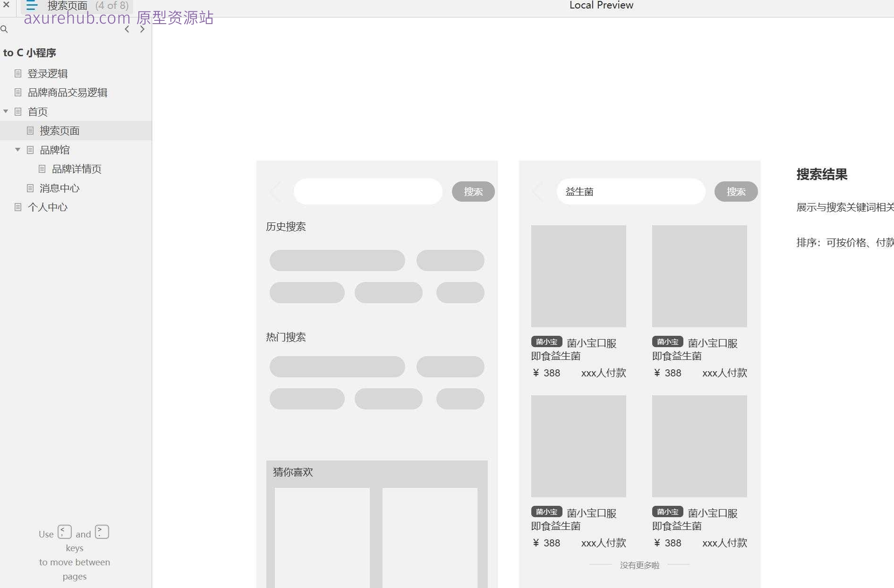Select the highlighted 搜索页面 entry

(60, 130)
